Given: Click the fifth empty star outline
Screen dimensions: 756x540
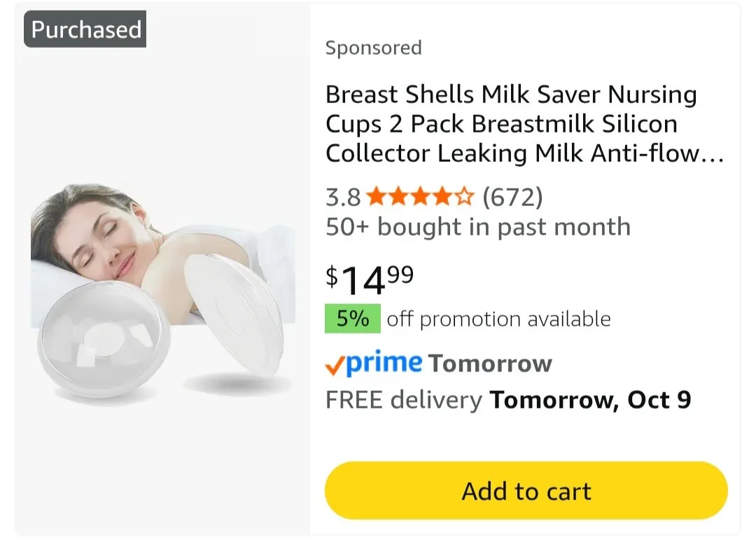Looking at the screenshot, I should 465,198.
